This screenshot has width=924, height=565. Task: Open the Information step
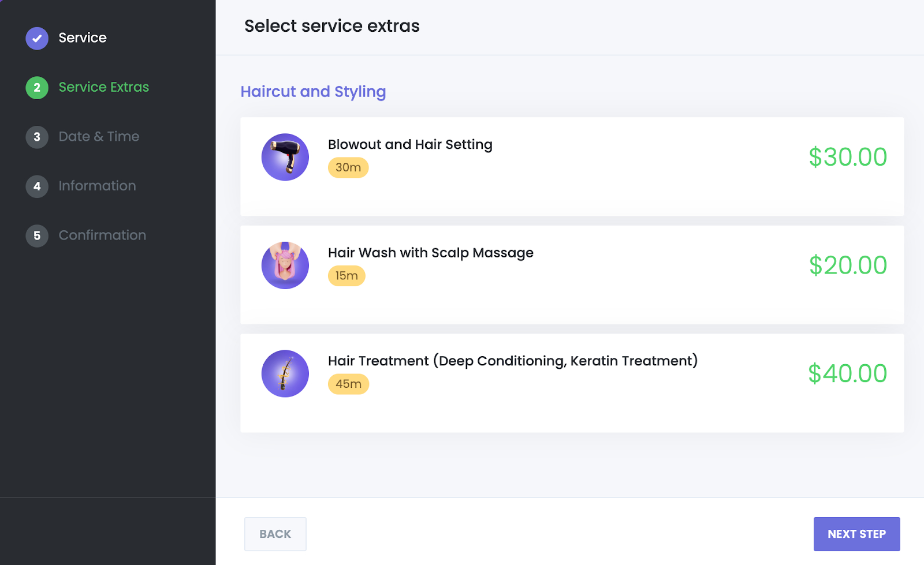pyautogui.click(x=97, y=186)
